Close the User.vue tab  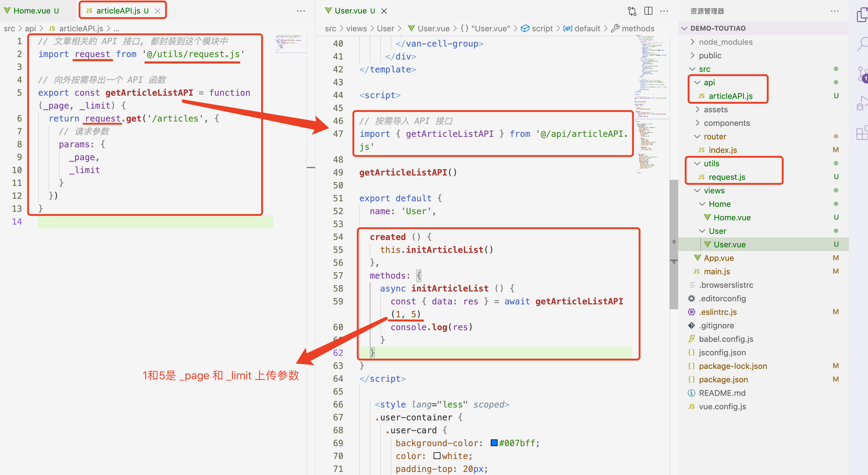(x=384, y=11)
